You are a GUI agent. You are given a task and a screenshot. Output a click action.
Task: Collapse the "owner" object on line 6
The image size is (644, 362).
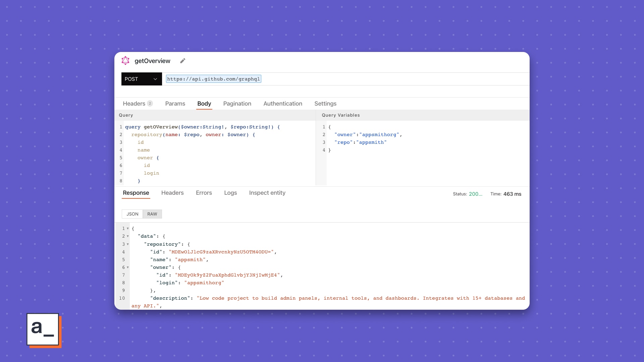[128, 267]
